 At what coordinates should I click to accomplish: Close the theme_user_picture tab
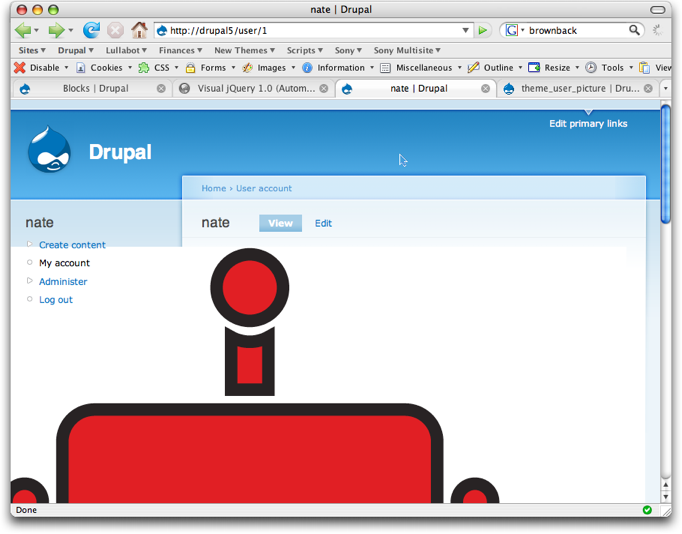(x=648, y=89)
